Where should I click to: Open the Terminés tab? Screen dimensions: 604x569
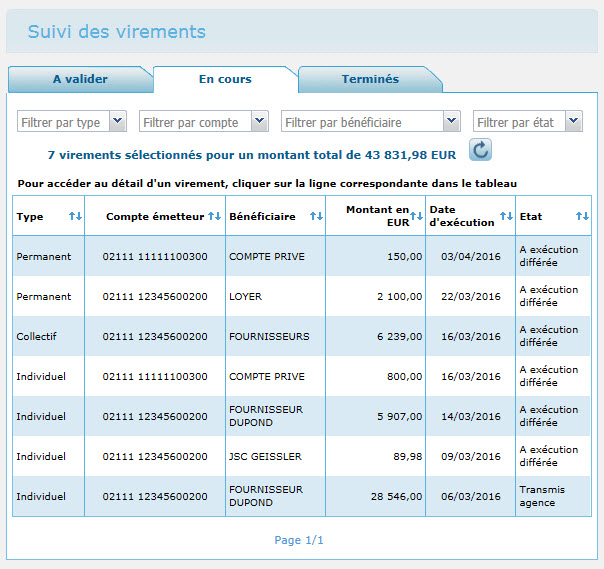click(370, 79)
